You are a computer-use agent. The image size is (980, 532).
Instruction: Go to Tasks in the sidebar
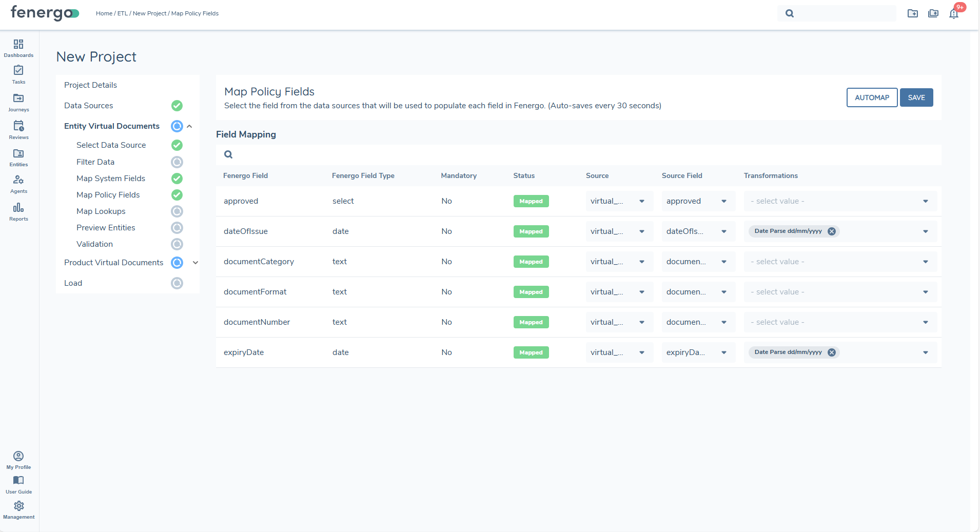18,71
